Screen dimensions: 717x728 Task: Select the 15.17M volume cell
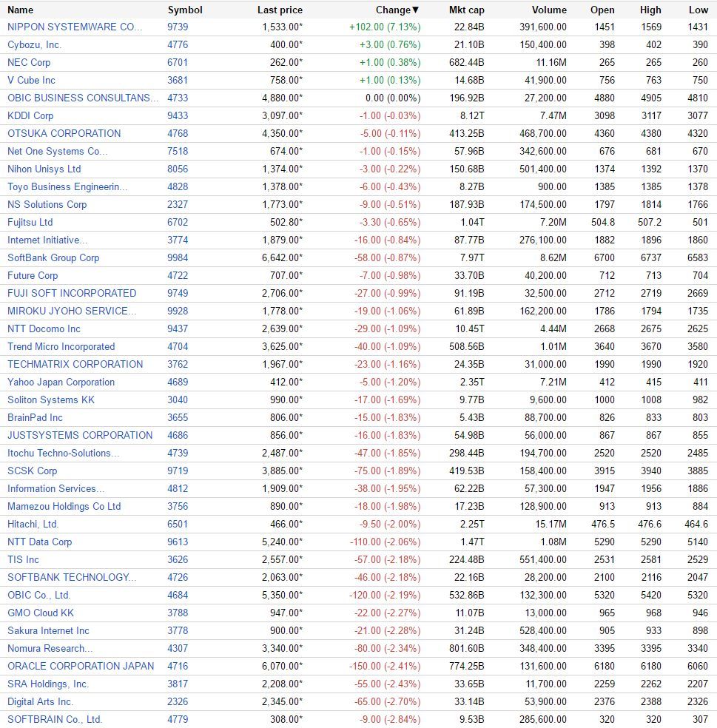(551, 525)
